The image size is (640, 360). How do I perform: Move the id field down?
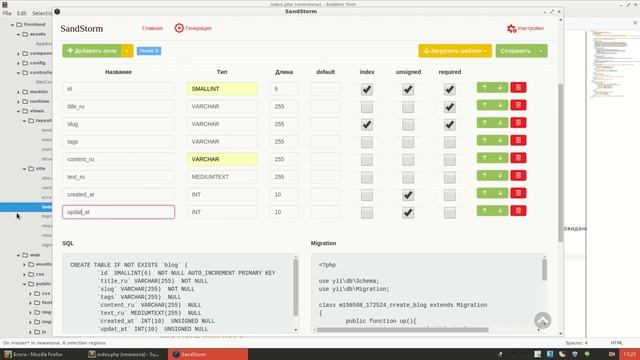point(500,87)
